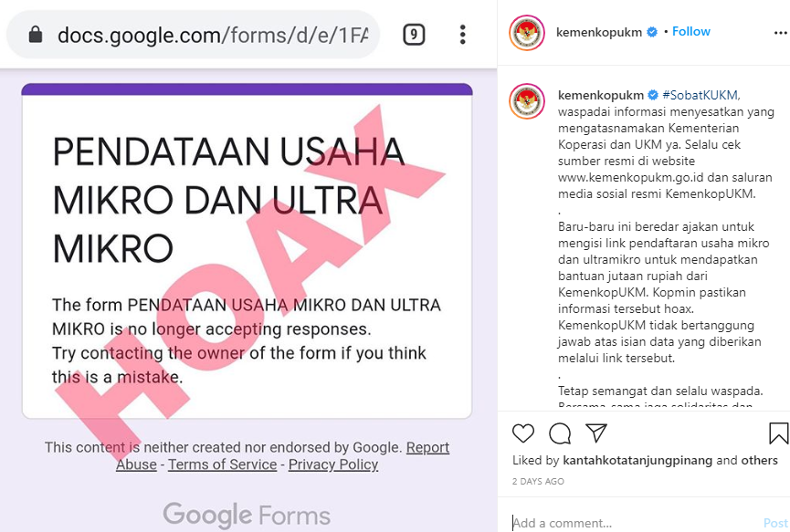Open kemenkopukm profile picture in header
790x532 pixels.
tap(527, 33)
